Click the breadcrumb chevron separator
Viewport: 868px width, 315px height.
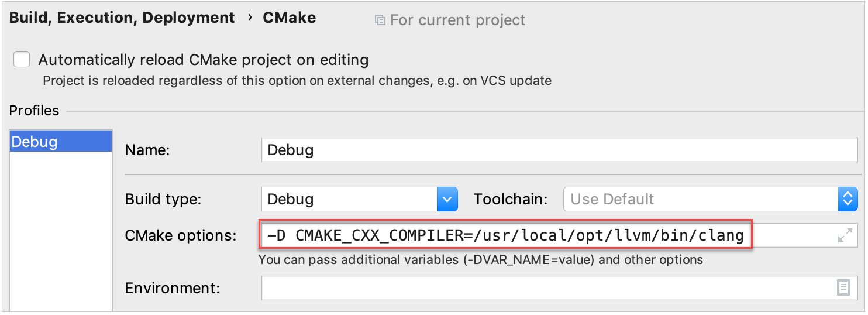click(249, 18)
